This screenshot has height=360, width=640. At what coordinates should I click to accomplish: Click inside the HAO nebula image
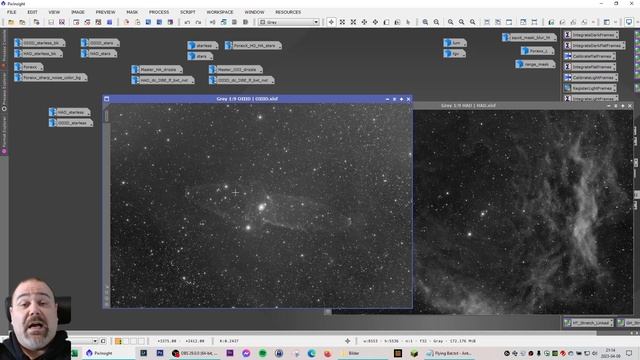click(x=523, y=212)
